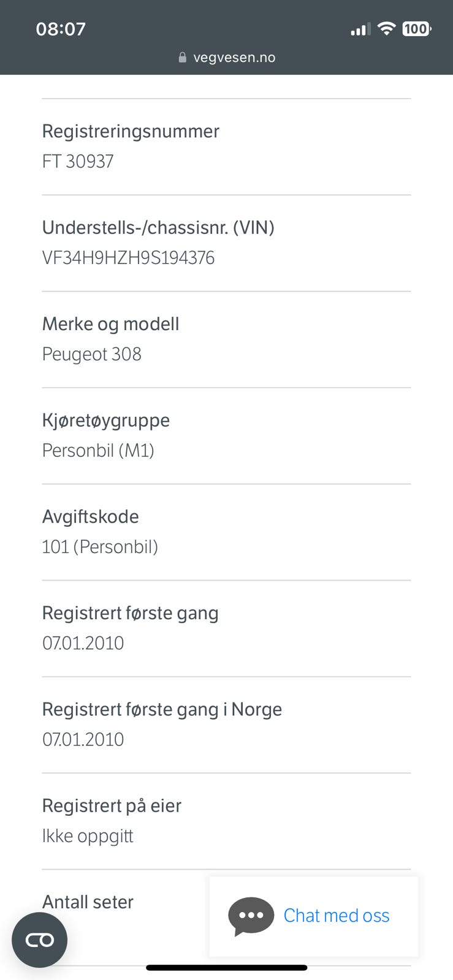Tap the 101 (Personbil) tax code value
Viewport: 453px width, 980px height.
click(100, 547)
